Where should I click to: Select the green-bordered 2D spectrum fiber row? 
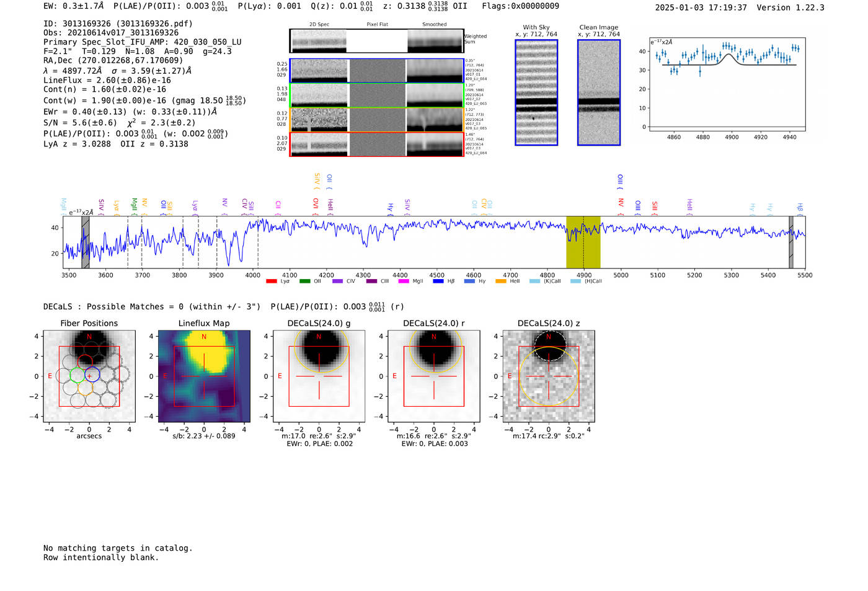pyautogui.click(x=377, y=96)
